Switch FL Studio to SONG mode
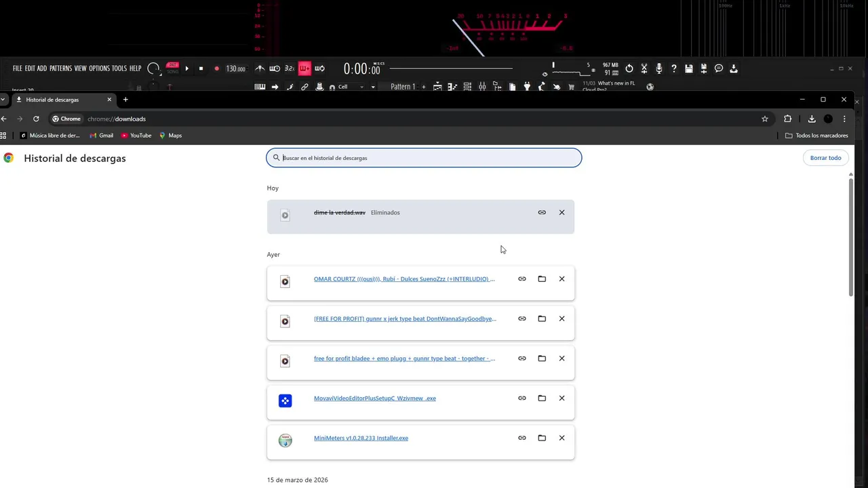The width and height of the screenshot is (868, 488). pos(173,71)
